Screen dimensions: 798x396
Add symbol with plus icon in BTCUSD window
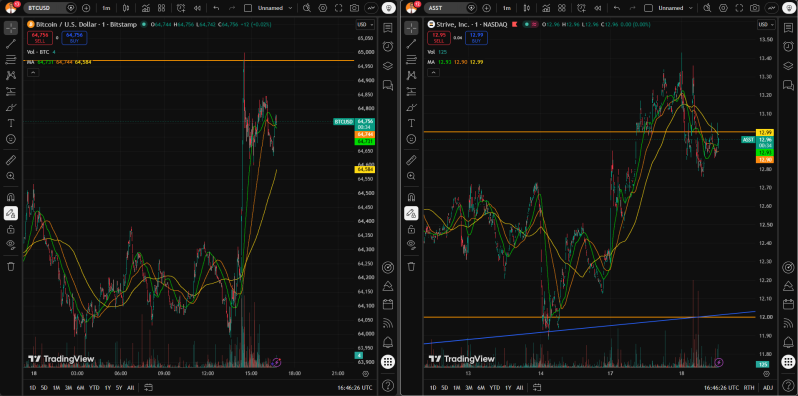click(86, 8)
